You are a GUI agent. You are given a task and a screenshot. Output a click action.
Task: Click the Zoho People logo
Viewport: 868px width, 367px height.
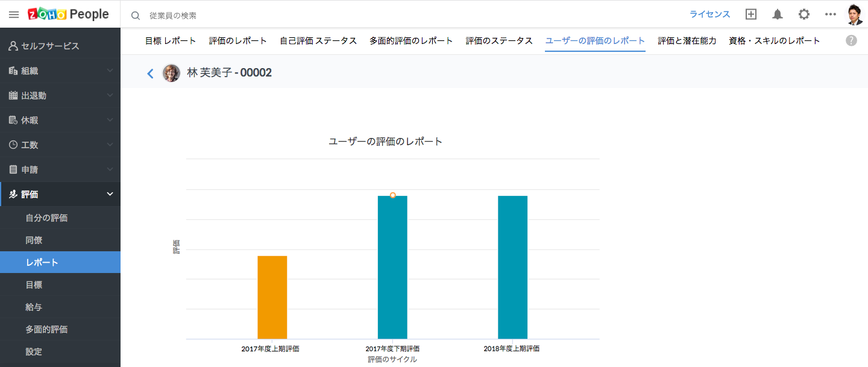tap(68, 14)
